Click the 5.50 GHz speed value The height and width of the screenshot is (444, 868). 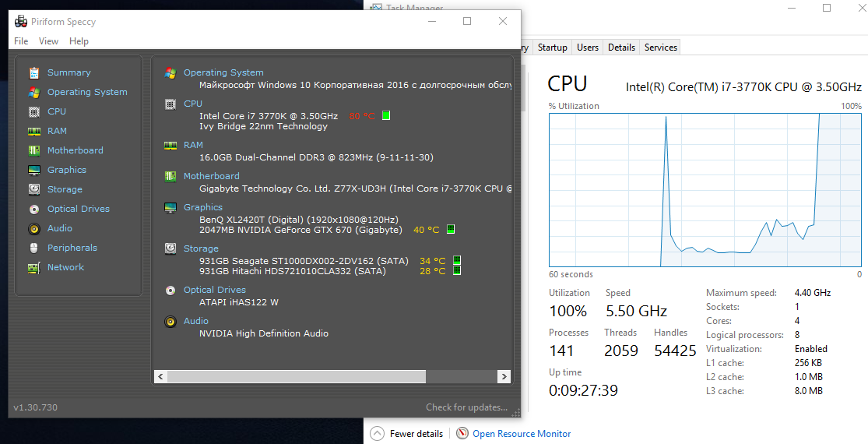pyautogui.click(x=636, y=311)
